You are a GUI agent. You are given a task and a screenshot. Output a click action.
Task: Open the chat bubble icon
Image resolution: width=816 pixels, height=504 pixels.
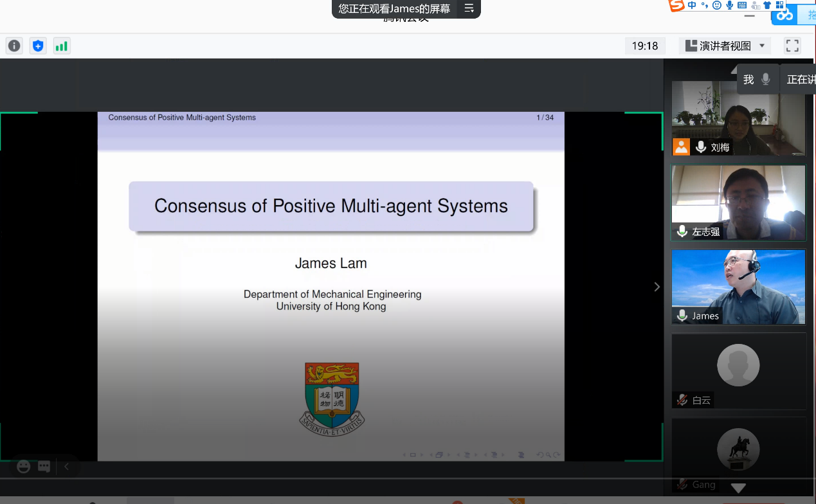(x=44, y=467)
